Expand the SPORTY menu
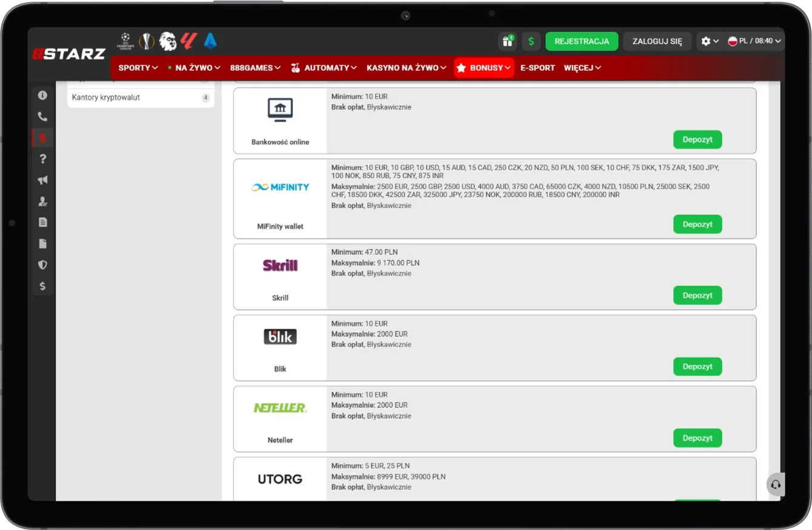Screen dimensions: 812x530 pyautogui.click(x=138, y=68)
